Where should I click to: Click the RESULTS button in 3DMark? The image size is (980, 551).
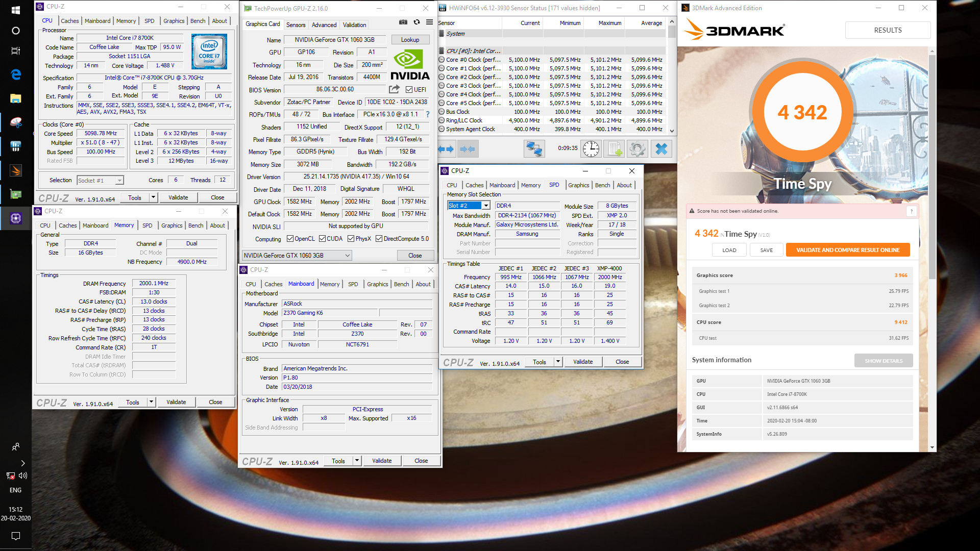click(888, 30)
